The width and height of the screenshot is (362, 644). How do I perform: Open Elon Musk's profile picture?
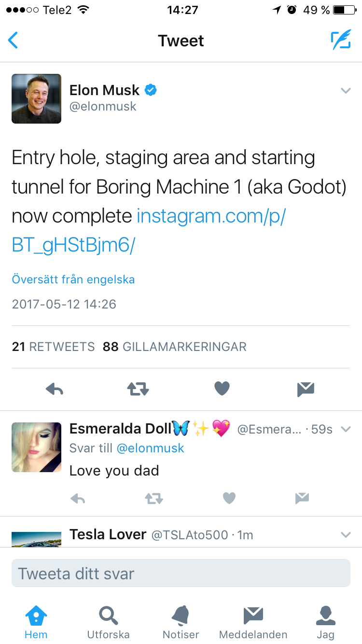(37, 98)
